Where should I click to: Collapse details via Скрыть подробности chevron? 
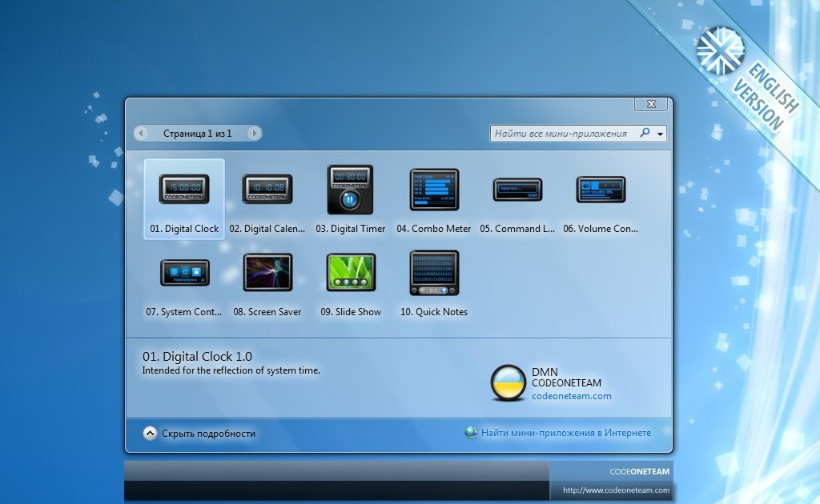click(x=149, y=432)
